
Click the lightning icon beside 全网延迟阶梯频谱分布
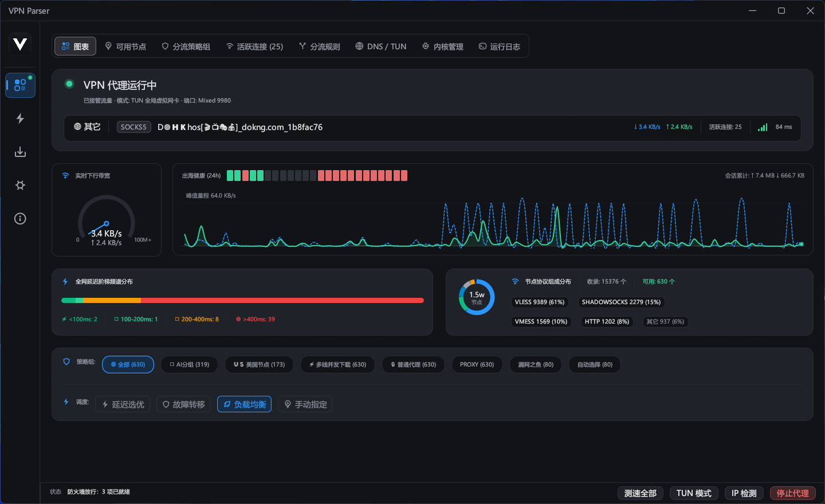coord(65,282)
